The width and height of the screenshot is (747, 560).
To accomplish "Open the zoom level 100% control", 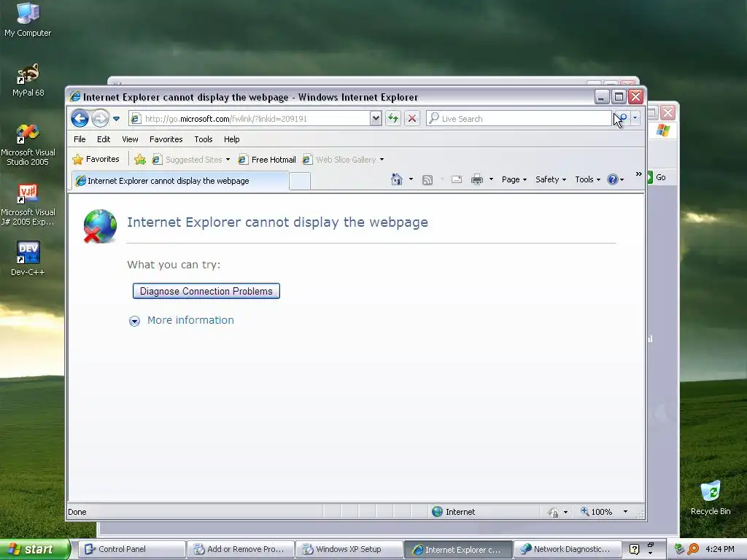I will click(597, 512).
